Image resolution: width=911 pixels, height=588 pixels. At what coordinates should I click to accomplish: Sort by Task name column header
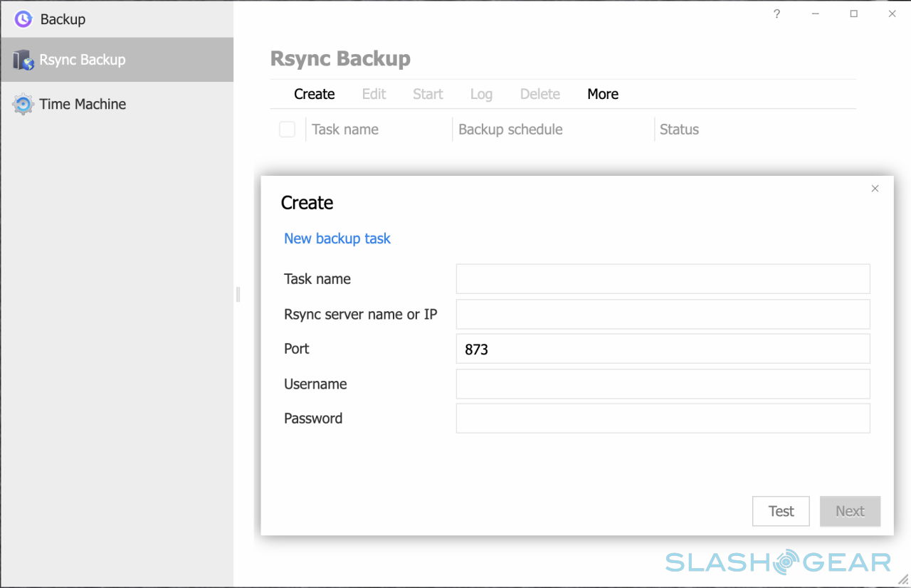coord(345,130)
